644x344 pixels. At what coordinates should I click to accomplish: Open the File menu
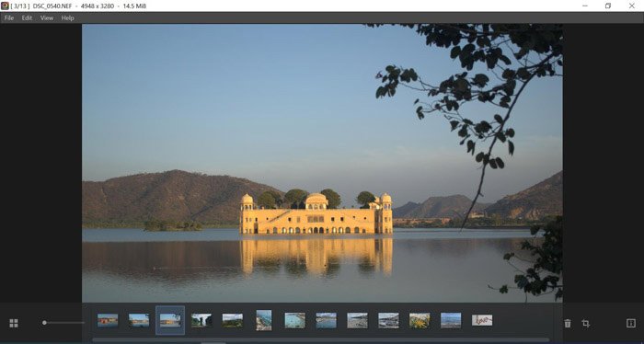[9, 18]
